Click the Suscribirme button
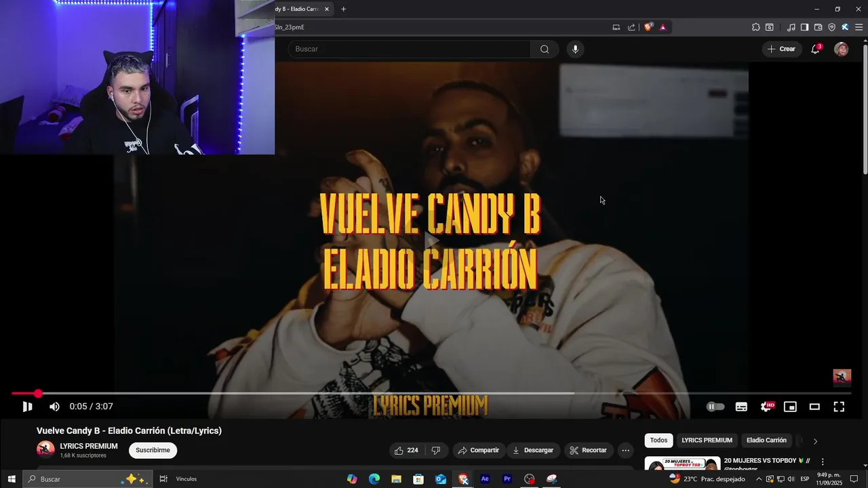 tap(153, 450)
